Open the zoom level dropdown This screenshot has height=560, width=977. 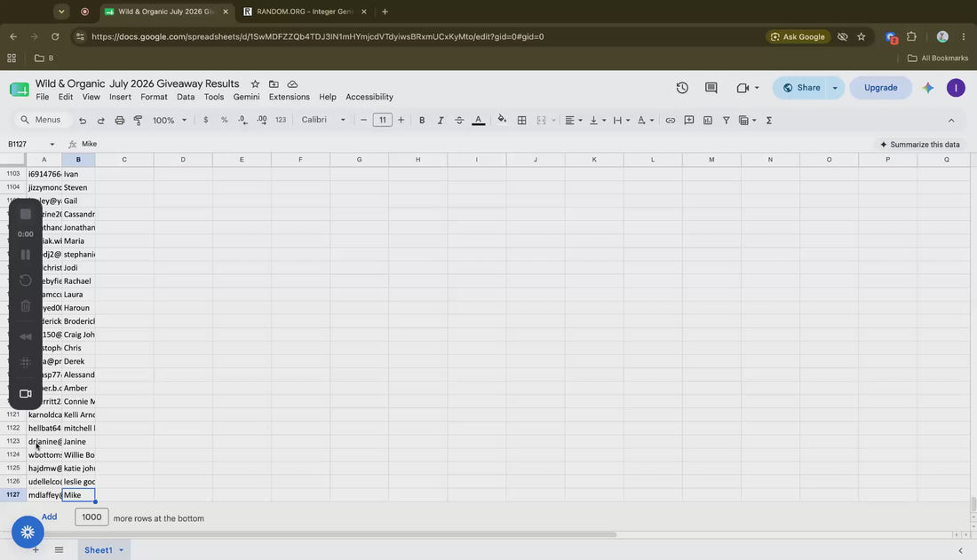tap(170, 120)
